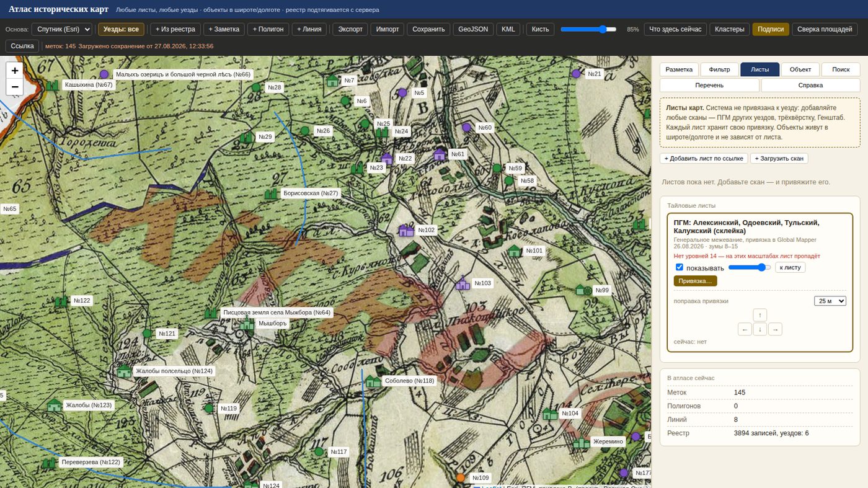Adjust the toolbar opacity slider at 85%
Viewport: 868px width, 488px height.
588,29
